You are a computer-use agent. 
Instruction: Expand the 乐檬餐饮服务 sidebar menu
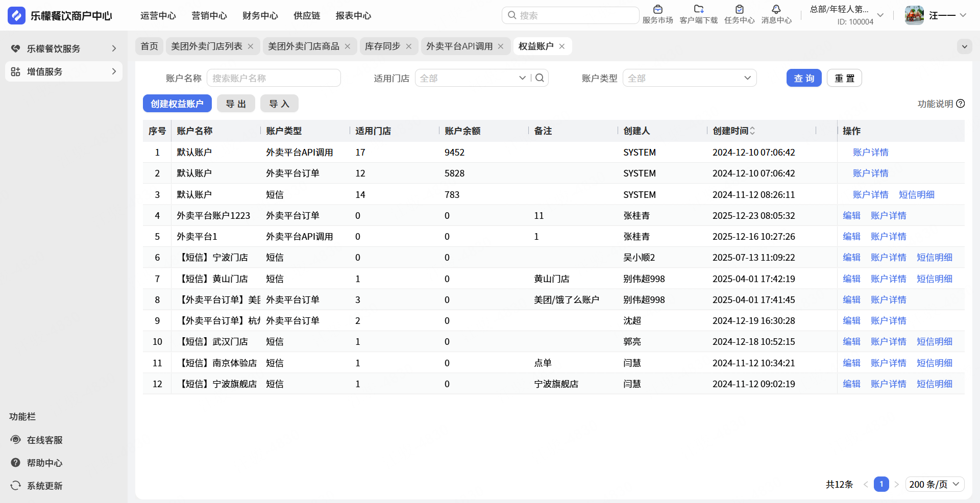click(63, 48)
